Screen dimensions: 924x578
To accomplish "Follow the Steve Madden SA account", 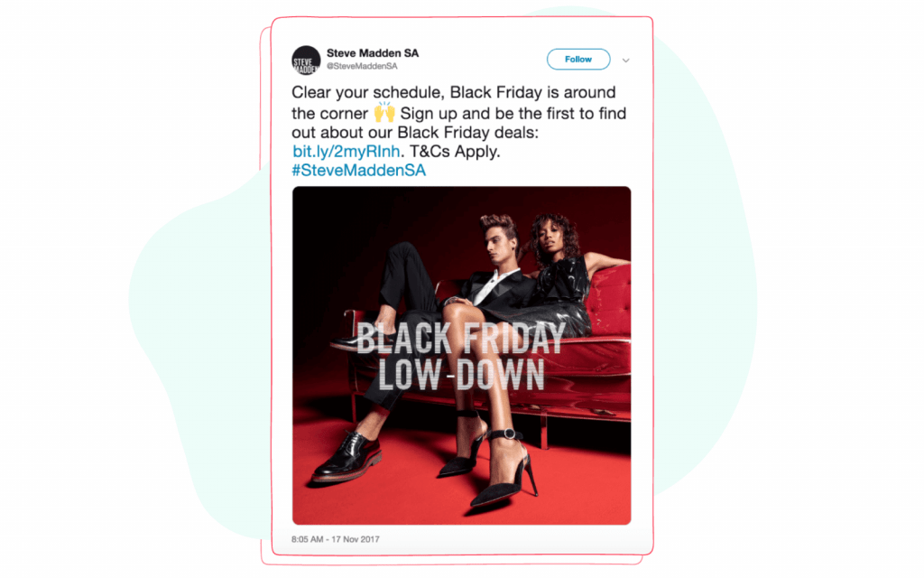I will [578, 59].
